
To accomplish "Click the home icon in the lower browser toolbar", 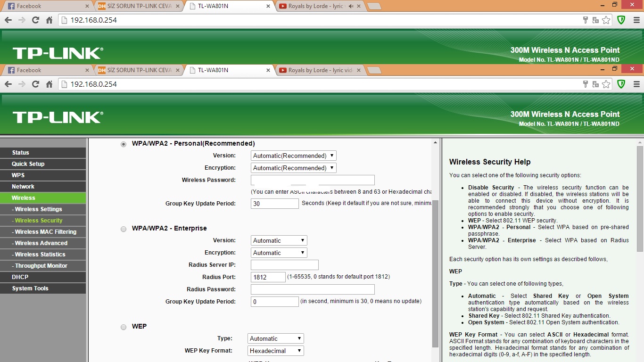I will point(49,84).
